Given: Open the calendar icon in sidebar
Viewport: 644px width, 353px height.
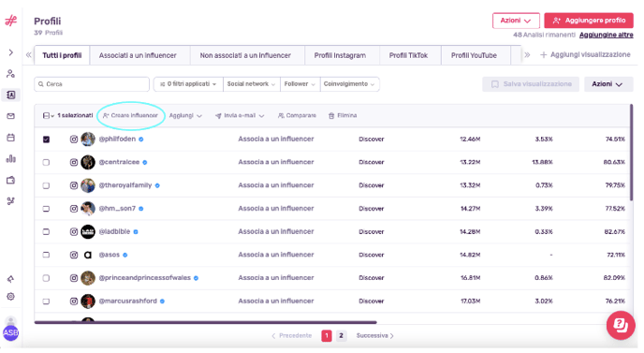Looking at the screenshot, I should pos(11,138).
